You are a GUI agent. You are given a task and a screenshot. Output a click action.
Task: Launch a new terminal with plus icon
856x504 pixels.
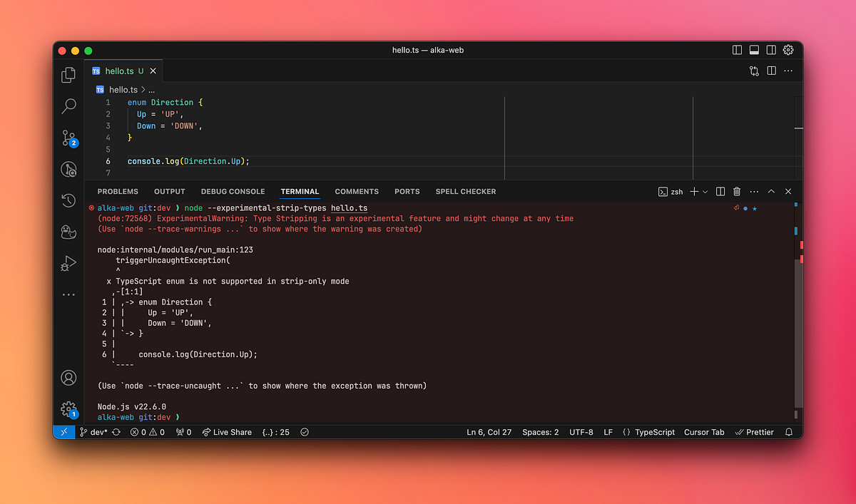click(693, 191)
